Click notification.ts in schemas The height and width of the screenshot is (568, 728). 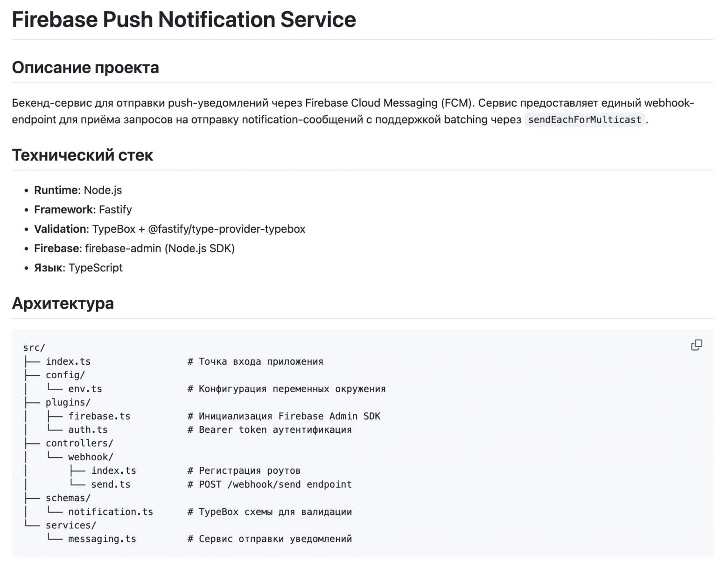(x=110, y=512)
